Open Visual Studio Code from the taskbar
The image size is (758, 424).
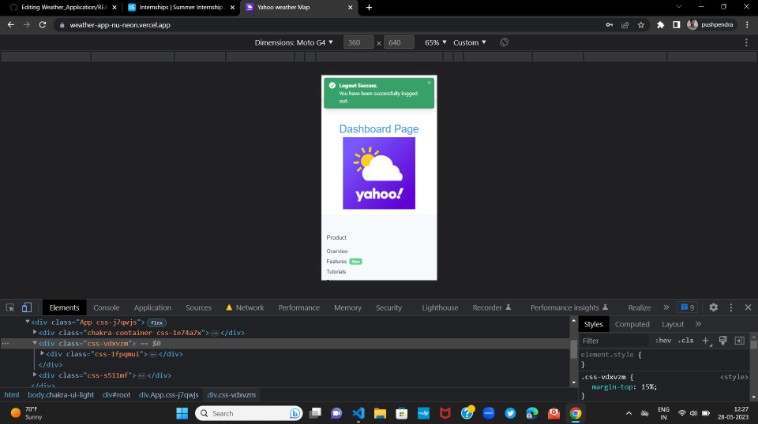pyautogui.click(x=359, y=413)
